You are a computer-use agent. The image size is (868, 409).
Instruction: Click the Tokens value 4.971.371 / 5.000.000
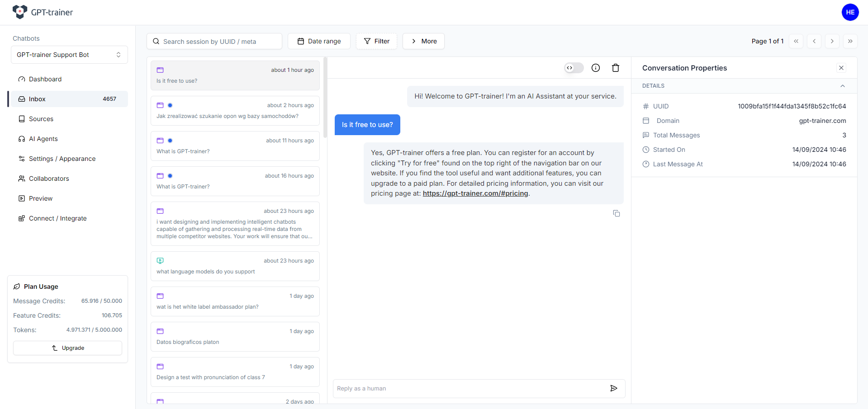click(x=94, y=330)
